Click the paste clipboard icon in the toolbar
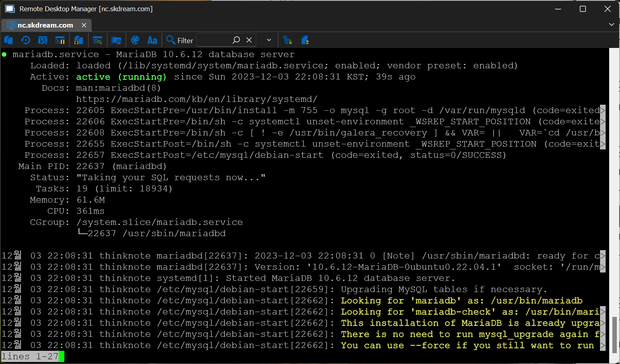The height and width of the screenshot is (364, 620). pyautogui.click(x=8, y=40)
